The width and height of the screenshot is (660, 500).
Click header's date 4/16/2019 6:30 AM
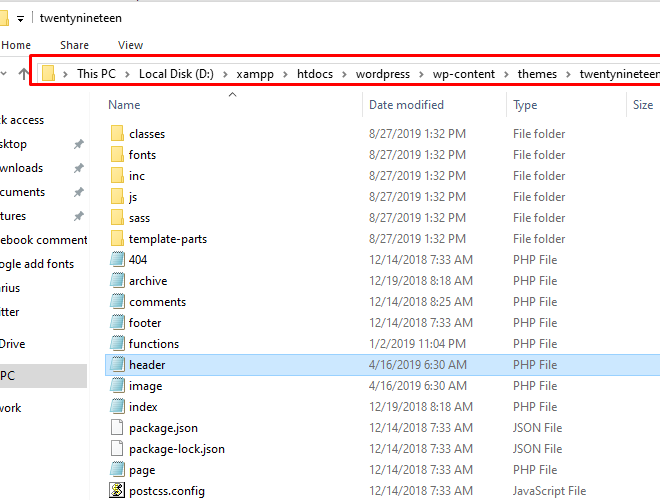point(418,364)
